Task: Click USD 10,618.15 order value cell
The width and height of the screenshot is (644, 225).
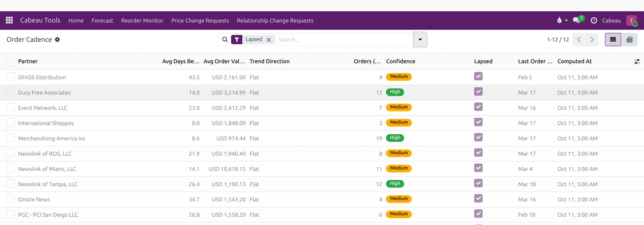Action: click(x=227, y=169)
